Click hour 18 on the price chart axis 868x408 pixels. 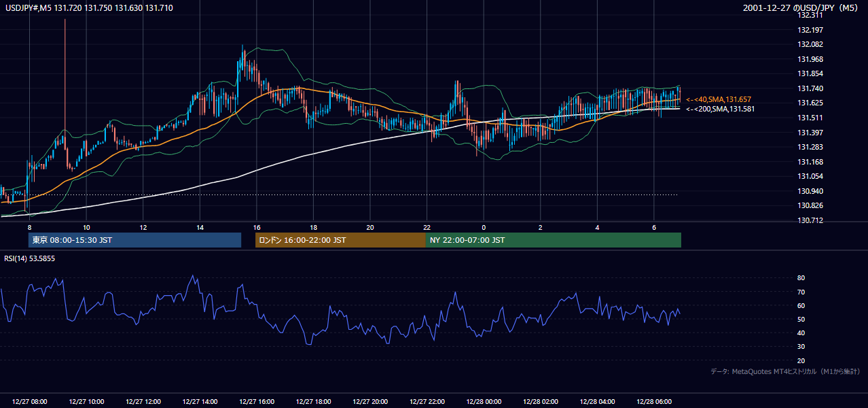point(313,227)
